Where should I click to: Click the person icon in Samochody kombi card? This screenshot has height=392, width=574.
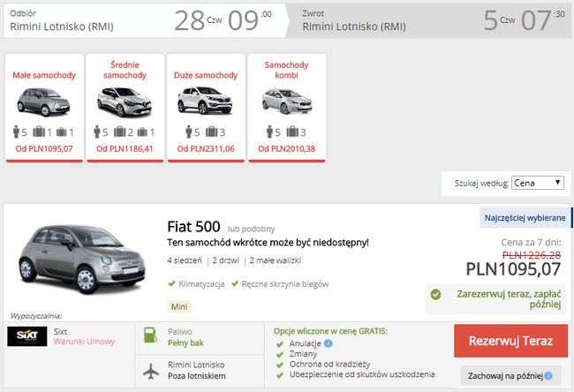tap(269, 132)
